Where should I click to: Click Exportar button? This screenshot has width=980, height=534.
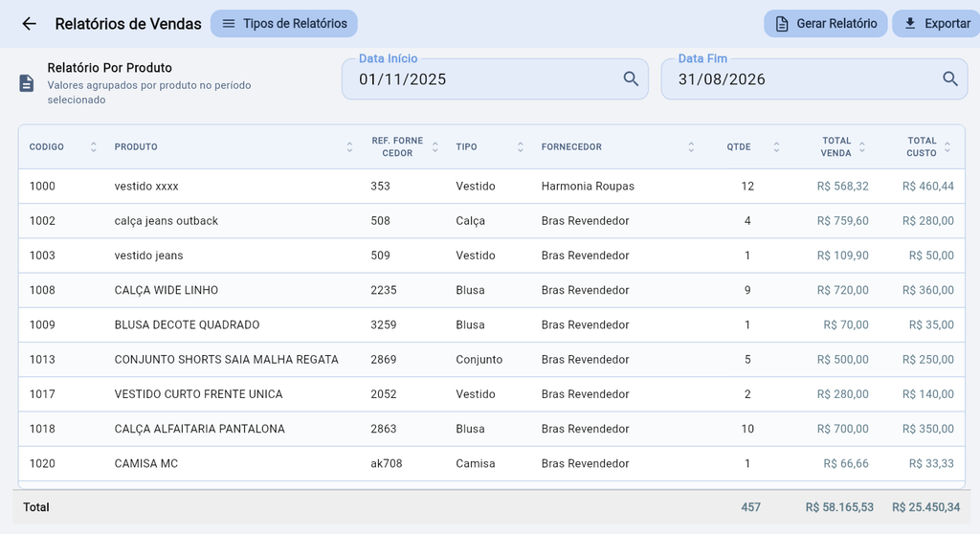(x=937, y=24)
